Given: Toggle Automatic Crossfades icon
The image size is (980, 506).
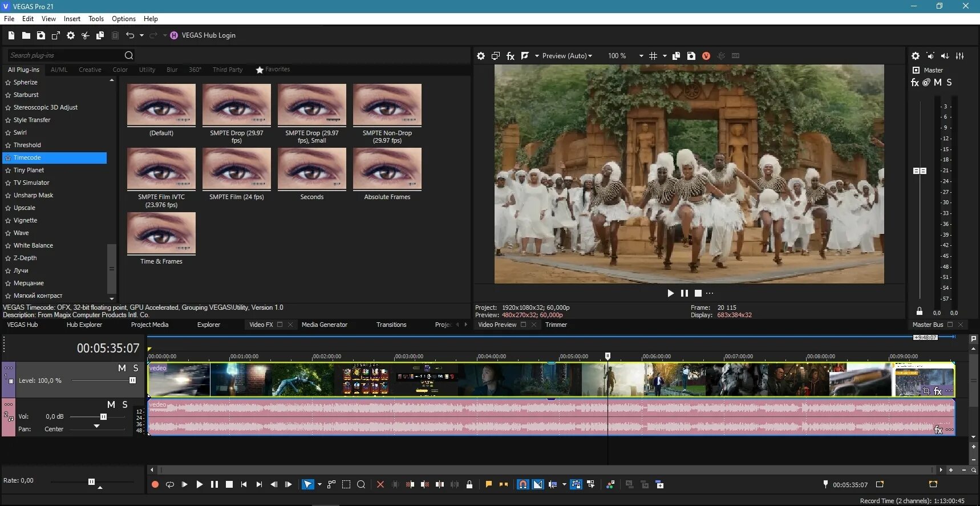Looking at the screenshot, I should click(x=538, y=484).
